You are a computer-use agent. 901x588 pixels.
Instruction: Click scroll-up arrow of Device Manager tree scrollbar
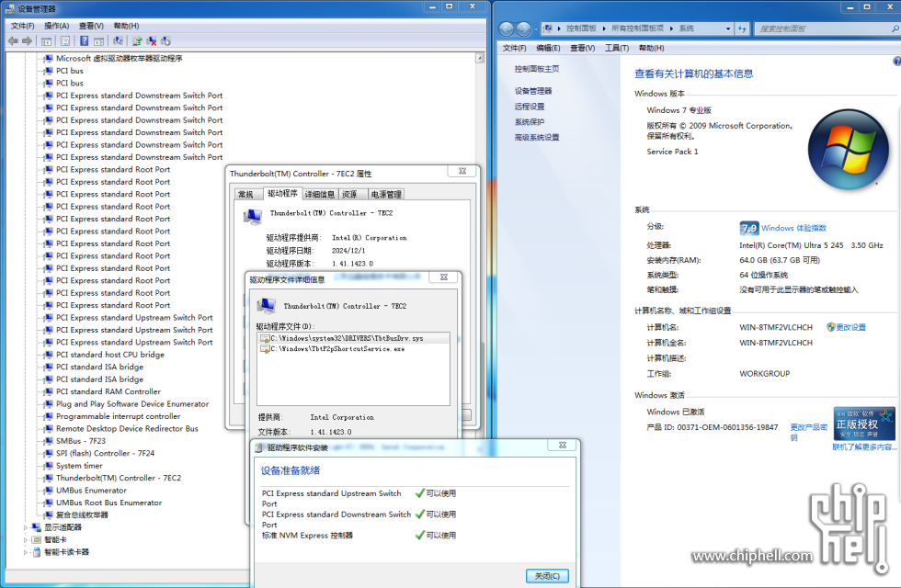click(x=480, y=58)
